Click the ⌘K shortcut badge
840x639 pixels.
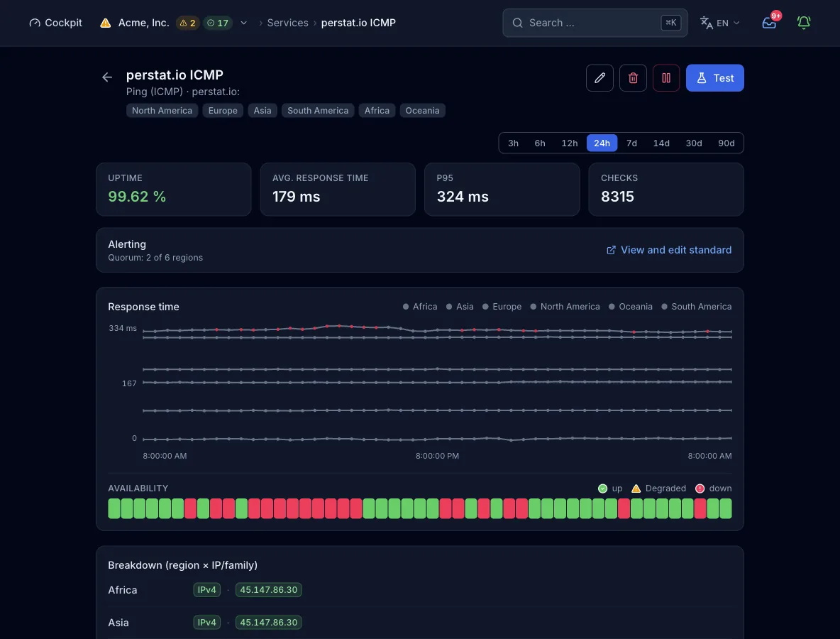click(x=670, y=23)
